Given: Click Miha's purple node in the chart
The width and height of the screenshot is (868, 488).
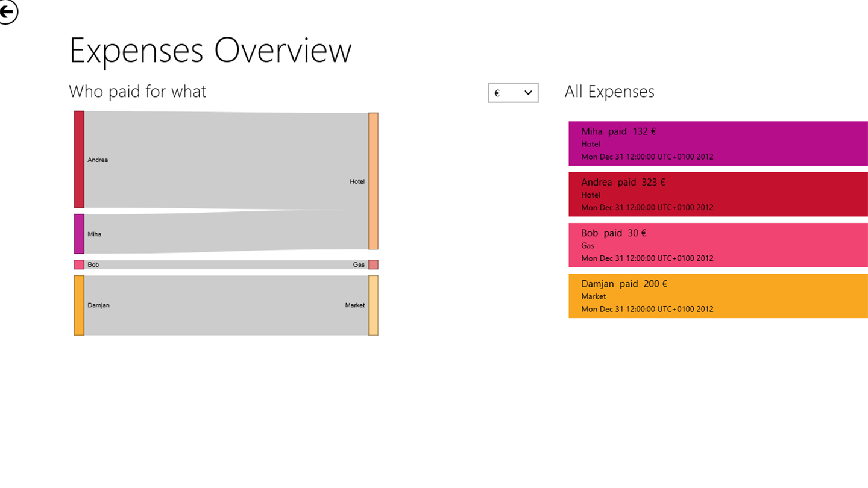Looking at the screenshot, I should tap(79, 234).
